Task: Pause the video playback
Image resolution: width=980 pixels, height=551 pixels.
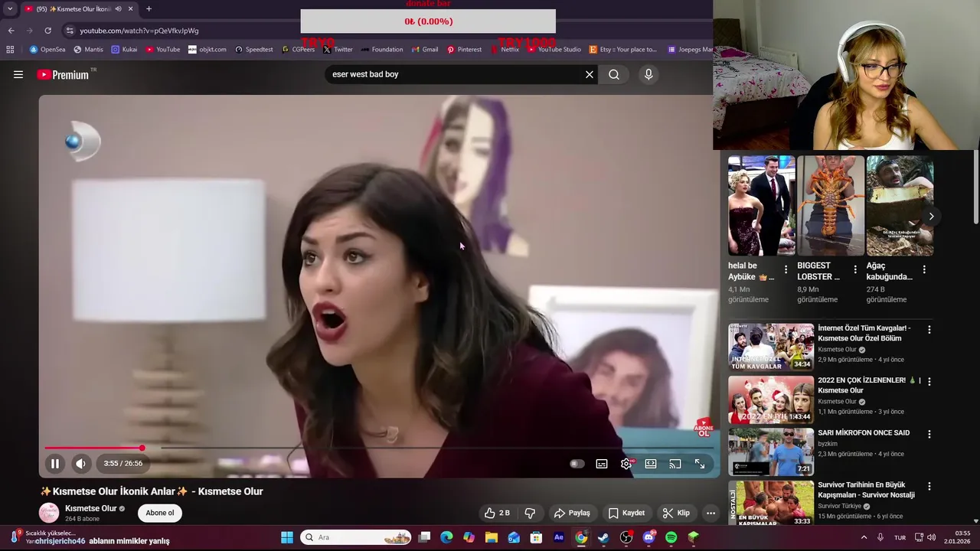Action: pyautogui.click(x=55, y=463)
